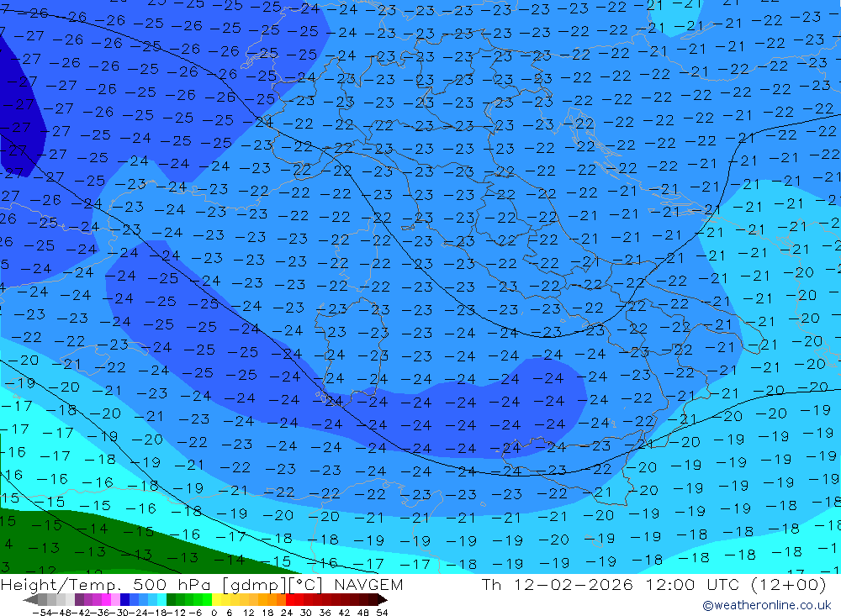Select the bright cyan -18 legend swatch
The height and width of the screenshot is (616, 841).
161,600
